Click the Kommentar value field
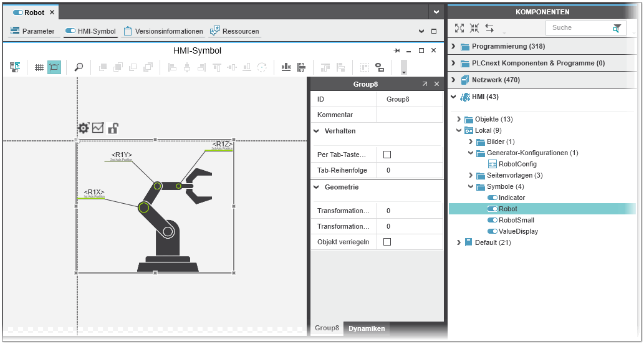The width and height of the screenshot is (644, 344). click(409, 115)
